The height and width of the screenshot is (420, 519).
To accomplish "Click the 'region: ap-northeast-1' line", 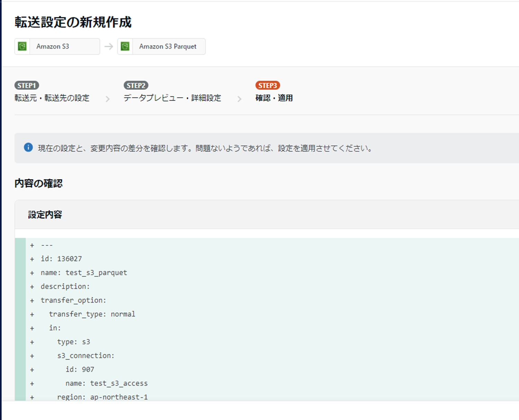I will tap(102, 397).
